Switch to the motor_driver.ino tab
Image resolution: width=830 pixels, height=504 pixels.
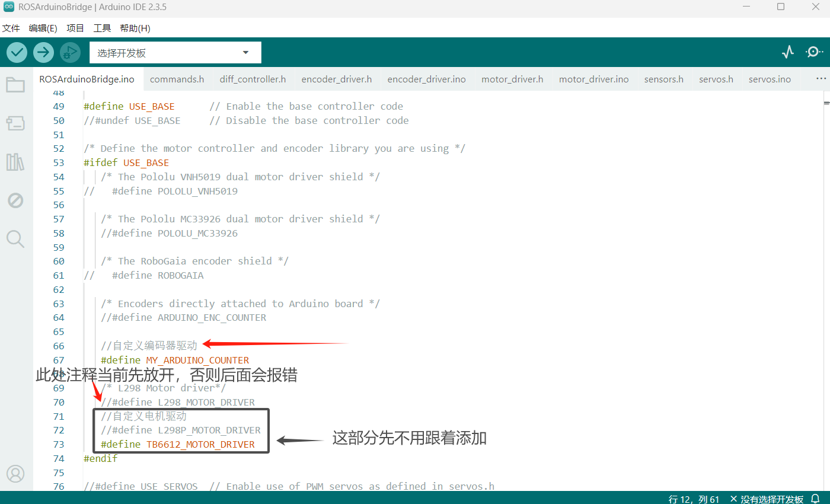click(593, 79)
